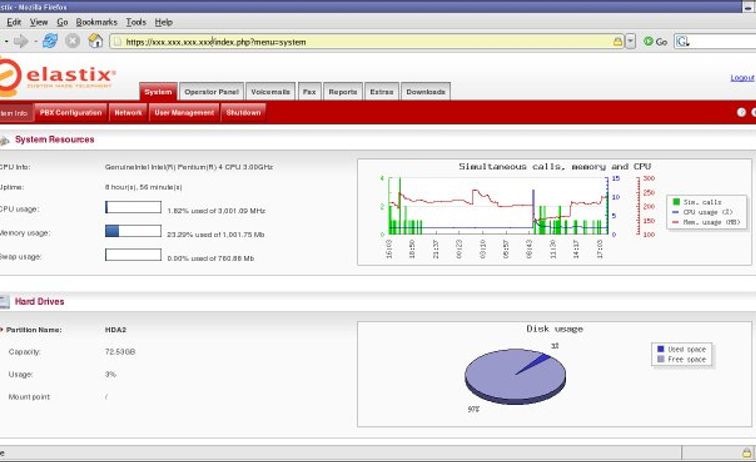Image resolution: width=756 pixels, height=462 pixels.
Task: Open the Bookmarks menu
Action: (x=96, y=22)
